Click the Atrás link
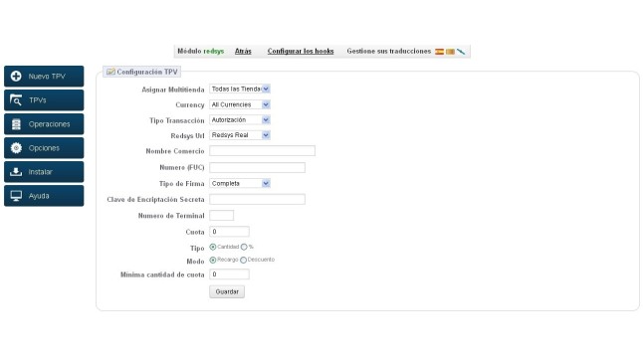This screenshot has height=364, width=643. click(x=243, y=52)
